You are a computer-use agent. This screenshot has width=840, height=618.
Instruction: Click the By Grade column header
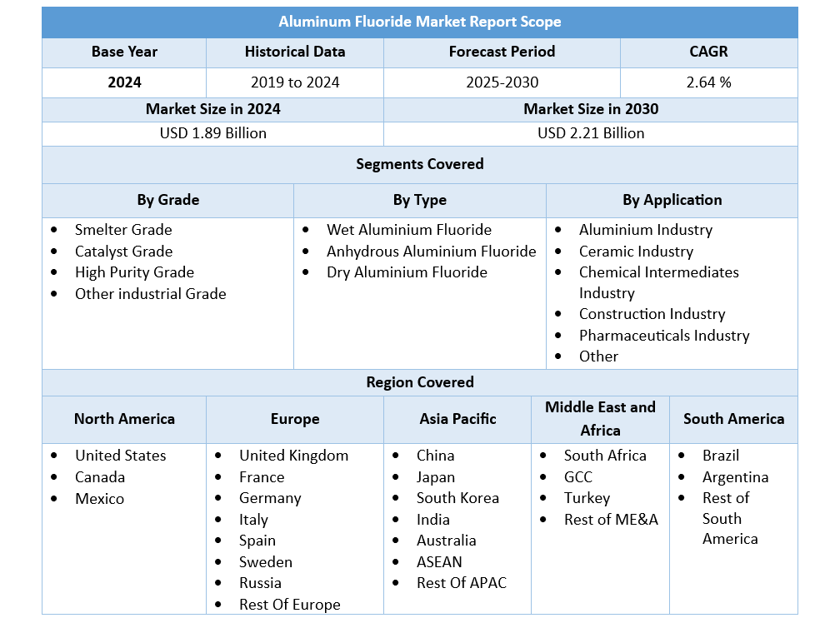point(167,200)
